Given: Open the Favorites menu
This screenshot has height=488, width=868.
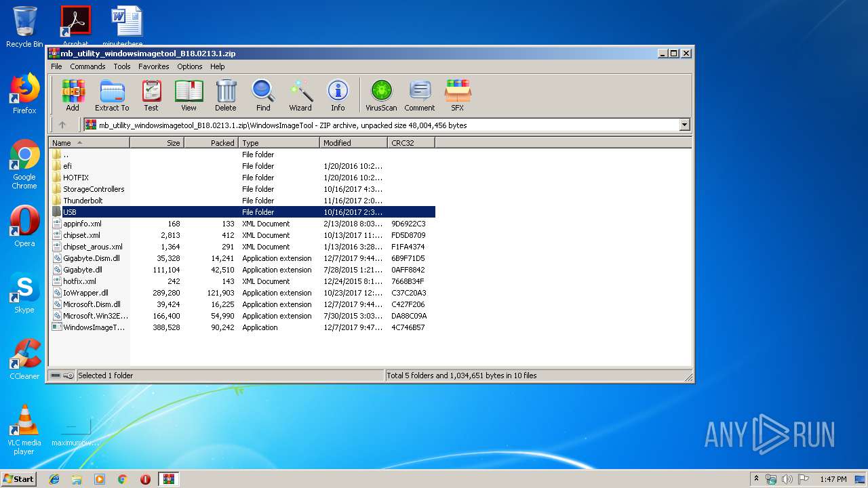Looking at the screenshot, I should click(154, 66).
